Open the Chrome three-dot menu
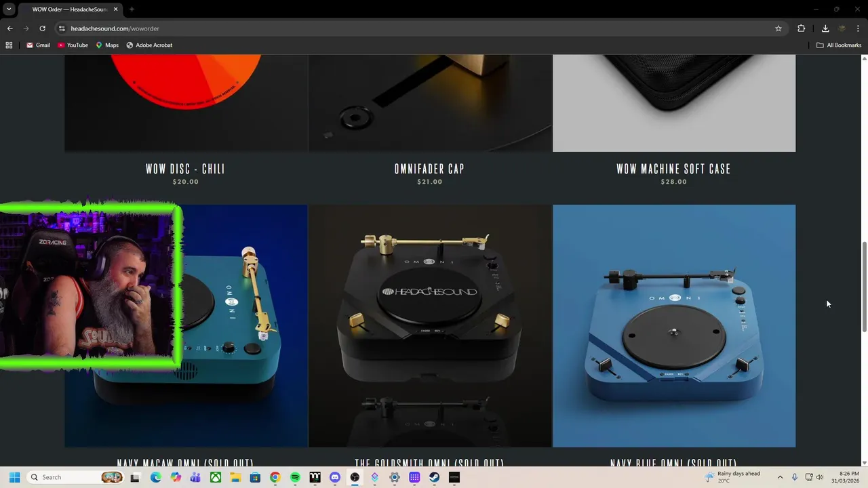The height and width of the screenshot is (488, 868). (859, 28)
